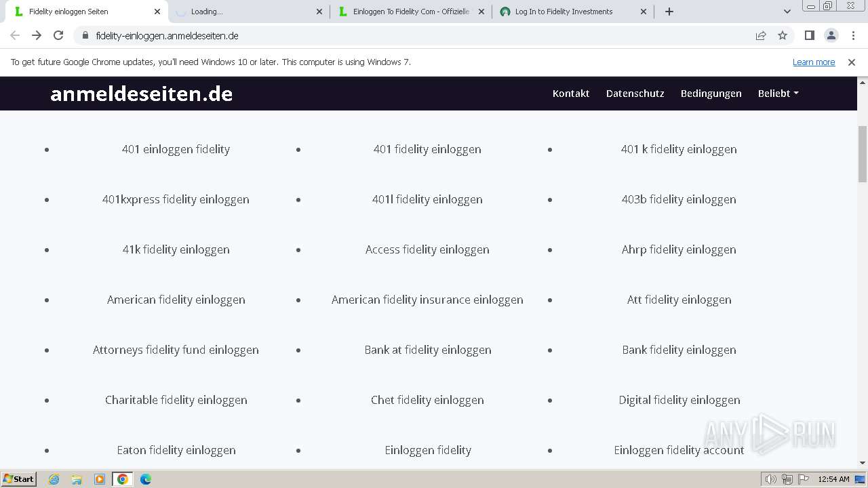
Task: Click Chrome icon in the taskbar
Action: coord(123,479)
